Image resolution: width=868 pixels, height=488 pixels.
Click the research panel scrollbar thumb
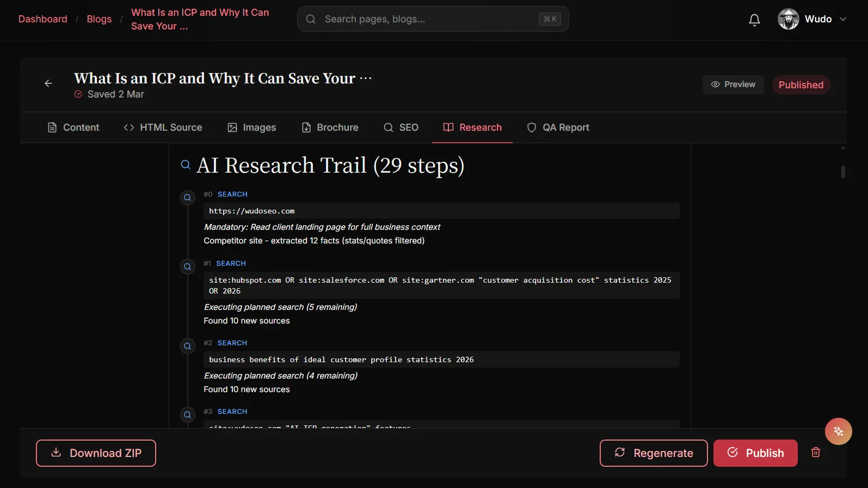843,172
